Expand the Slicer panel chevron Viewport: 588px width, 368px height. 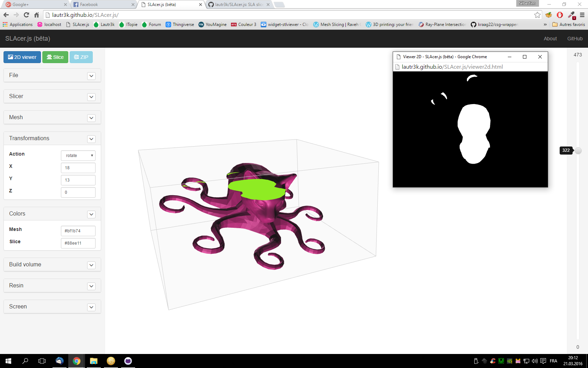[x=91, y=97]
